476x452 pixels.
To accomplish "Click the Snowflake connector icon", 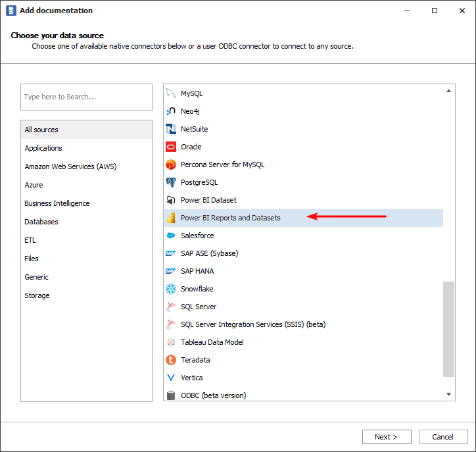I will tap(171, 289).
